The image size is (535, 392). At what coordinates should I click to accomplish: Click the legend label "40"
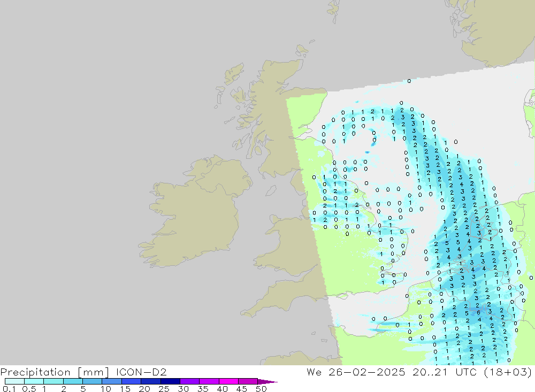pyautogui.click(x=222, y=389)
